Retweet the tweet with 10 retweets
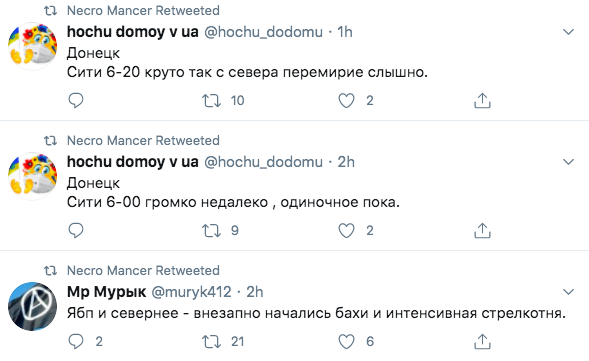Screen dimensions: 589x361 point(211,101)
